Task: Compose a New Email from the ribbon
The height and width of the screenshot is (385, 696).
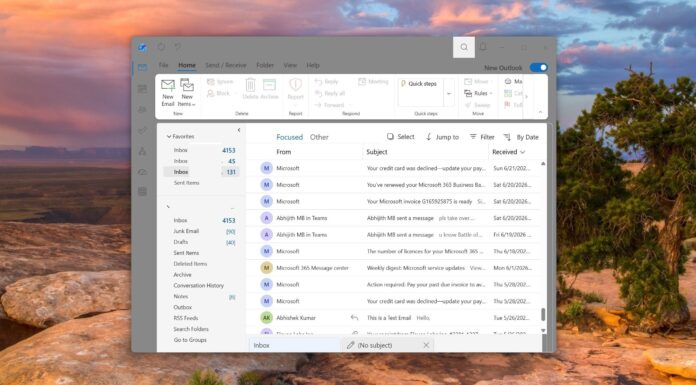Action: click(x=168, y=93)
